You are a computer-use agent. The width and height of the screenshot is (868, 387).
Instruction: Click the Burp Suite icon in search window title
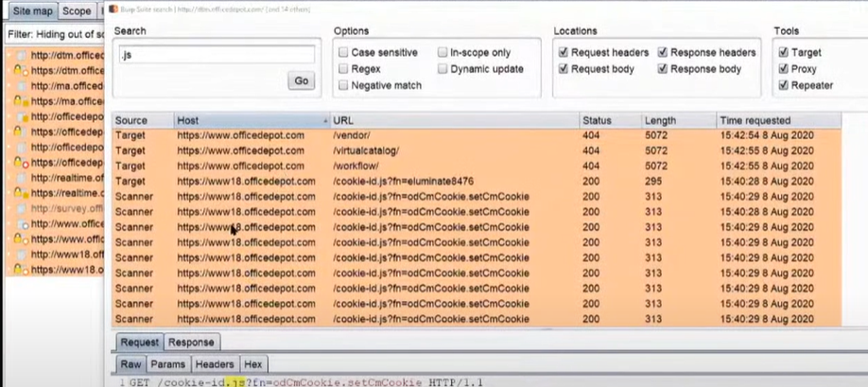click(113, 9)
